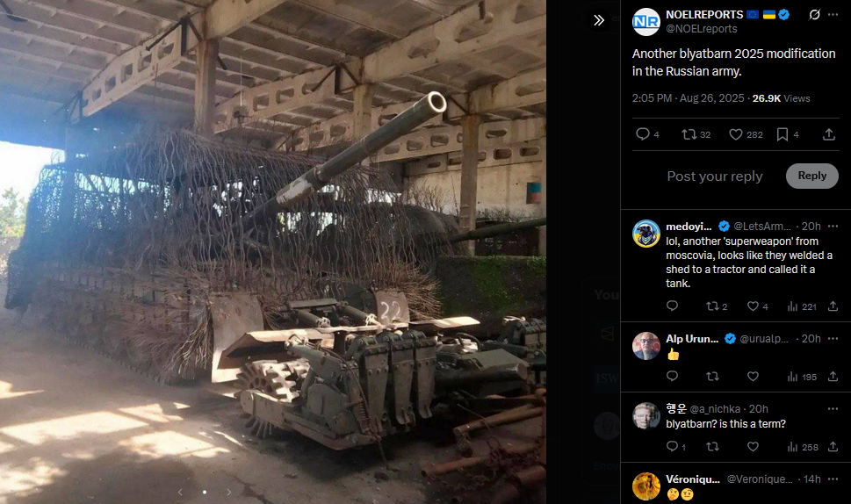Click the Grok icon on main post
This screenshot has height=504, width=851.
(814, 15)
